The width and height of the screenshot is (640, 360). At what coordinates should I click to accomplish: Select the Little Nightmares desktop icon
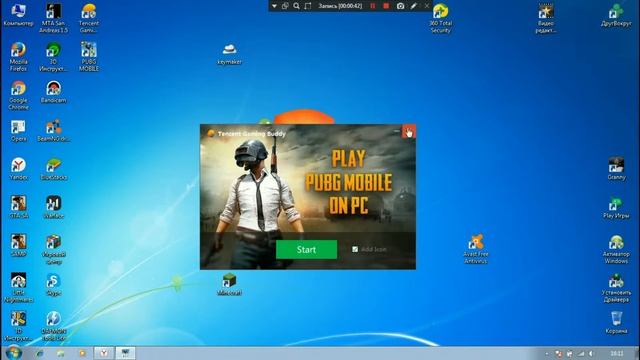point(18,288)
